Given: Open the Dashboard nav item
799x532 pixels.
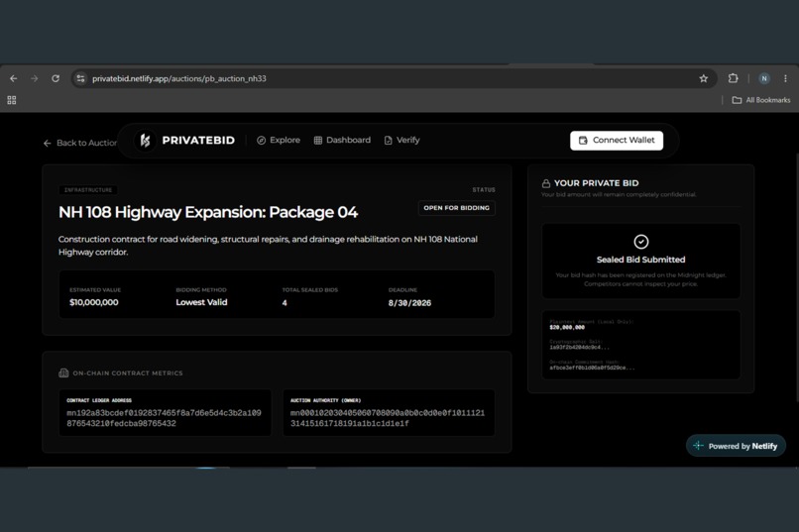Looking at the screenshot, I should [342, 140].
